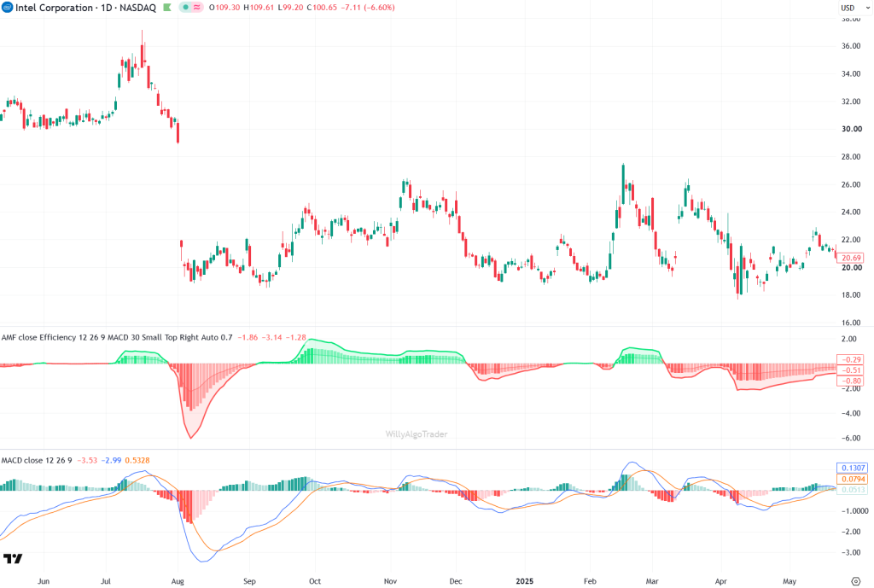874x588 pixels.
Task: Click the -1.86 AMF legend value
Action: coord(248,337)
